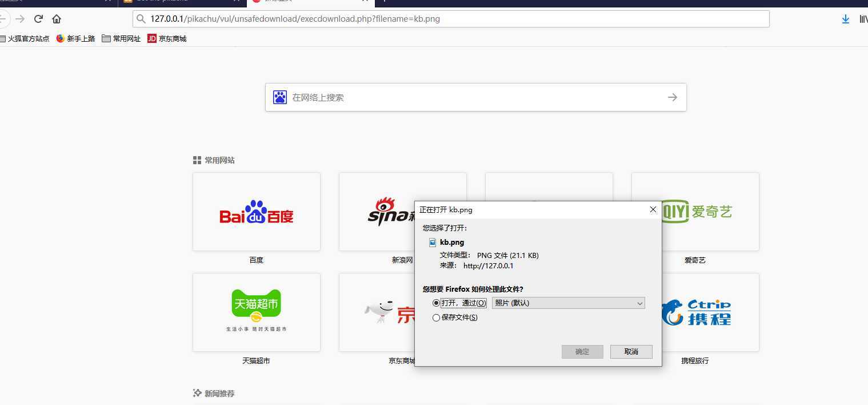Click the kb.png file icon in dialog
This screenshot has height=405, width=868.
433,242
